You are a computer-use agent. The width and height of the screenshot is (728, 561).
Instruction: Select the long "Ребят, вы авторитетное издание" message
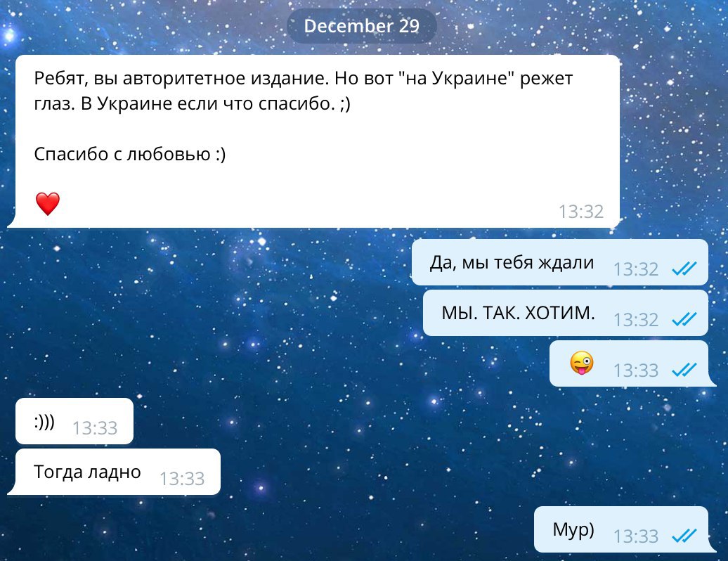click(x=314, y=141)
